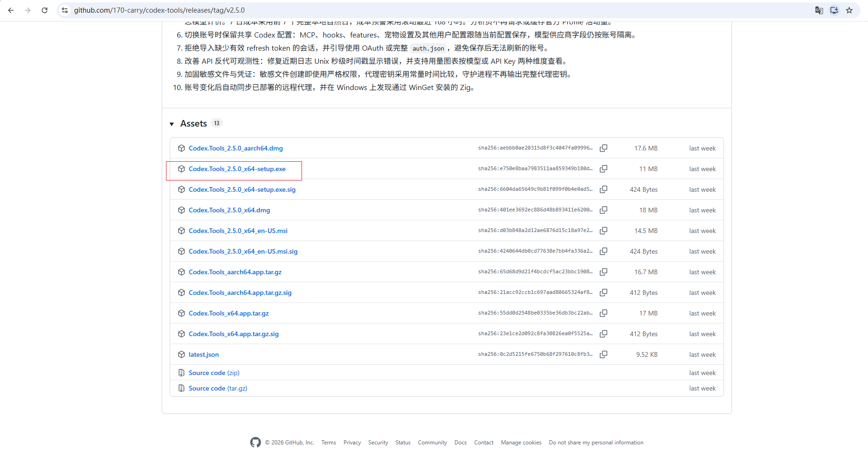Download Codex.Tools_aarch64.app.tar.gz.sig
The height and width of the screenshot is (451, 868).
coord(240,293)
